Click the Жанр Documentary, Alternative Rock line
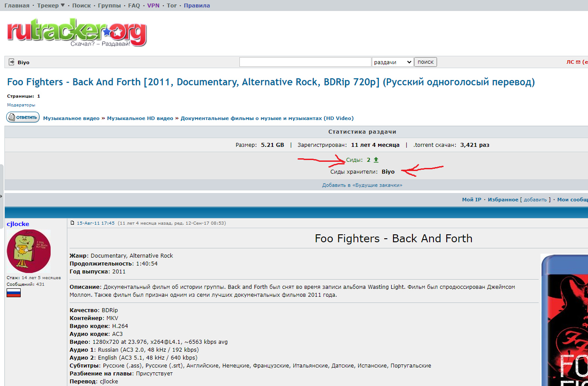 (x=121, y=255)
